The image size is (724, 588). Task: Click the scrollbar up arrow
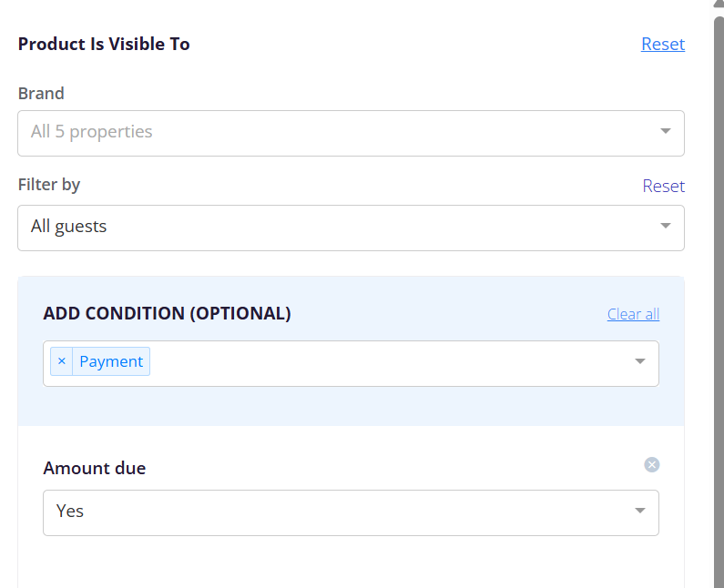(719, 4)
